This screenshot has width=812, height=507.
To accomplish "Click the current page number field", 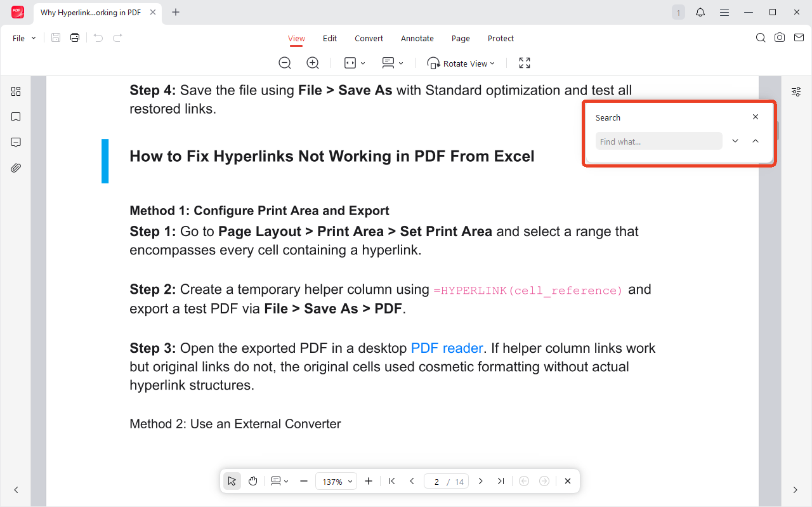I will pyautogui.click(x=436, y=482).
